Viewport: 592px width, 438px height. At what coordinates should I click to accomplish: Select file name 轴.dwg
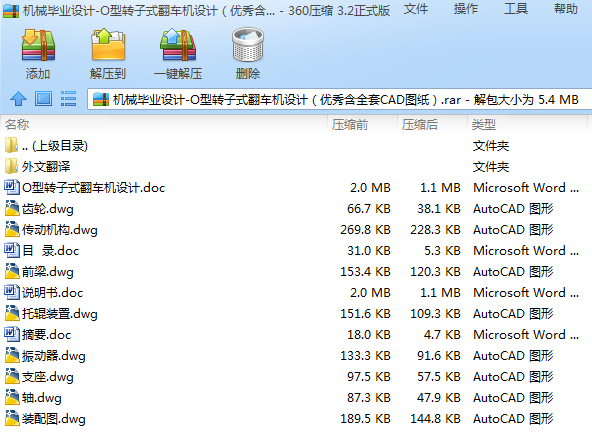tap(42, 398)
